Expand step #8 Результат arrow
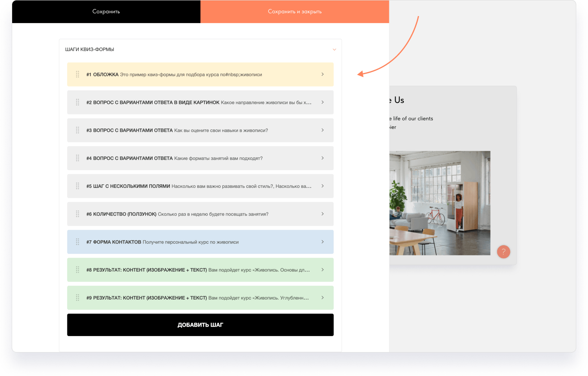 pos(323,270)
